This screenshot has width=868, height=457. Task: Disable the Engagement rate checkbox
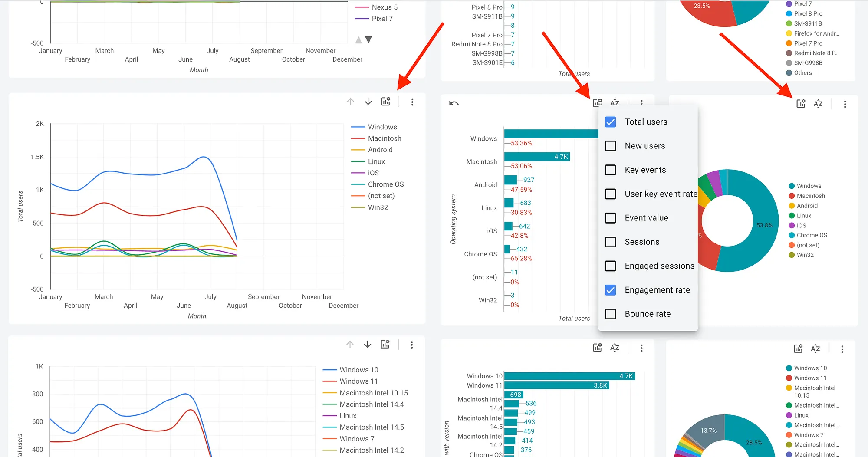coord(610,290)
